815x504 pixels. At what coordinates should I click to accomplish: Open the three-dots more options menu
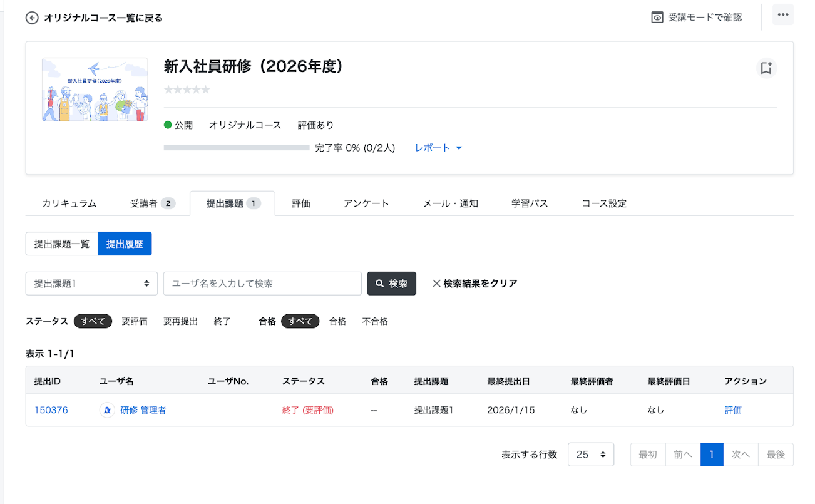(x=783, y=15)
